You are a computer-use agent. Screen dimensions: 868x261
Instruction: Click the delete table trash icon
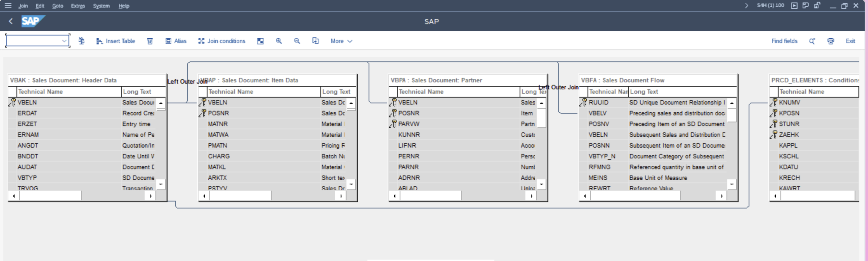coord(150,41)
